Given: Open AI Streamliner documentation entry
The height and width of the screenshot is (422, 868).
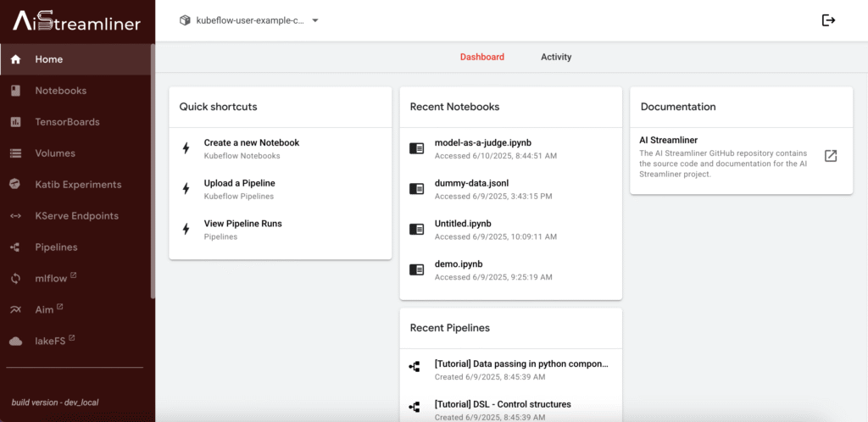Looking at the screenshot, I should pos(741,157).
